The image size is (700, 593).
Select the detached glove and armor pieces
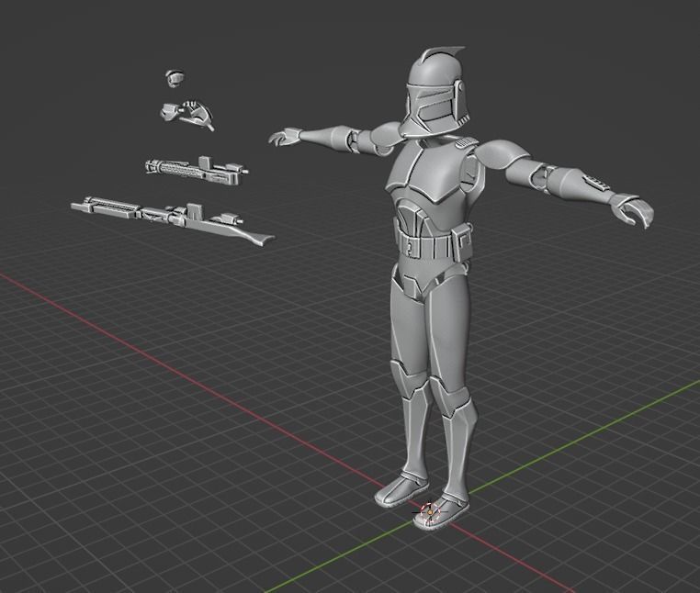186,114
